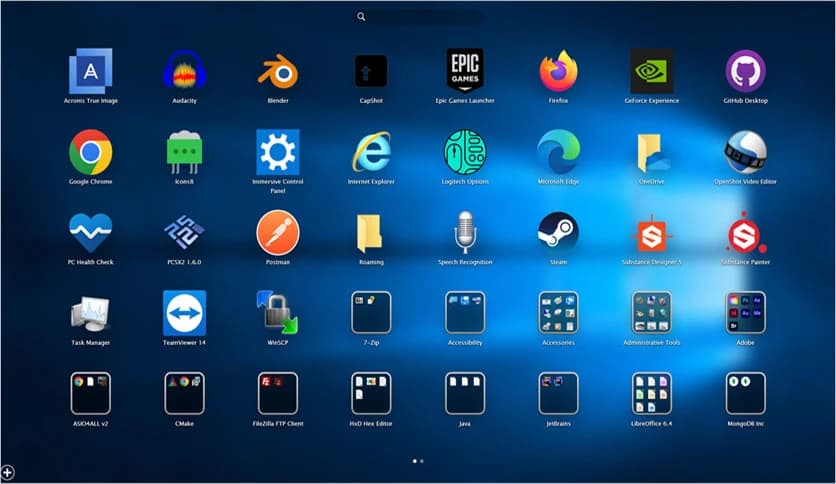
Task: Expand the Adobe folder group
Action: coord(745,312)
